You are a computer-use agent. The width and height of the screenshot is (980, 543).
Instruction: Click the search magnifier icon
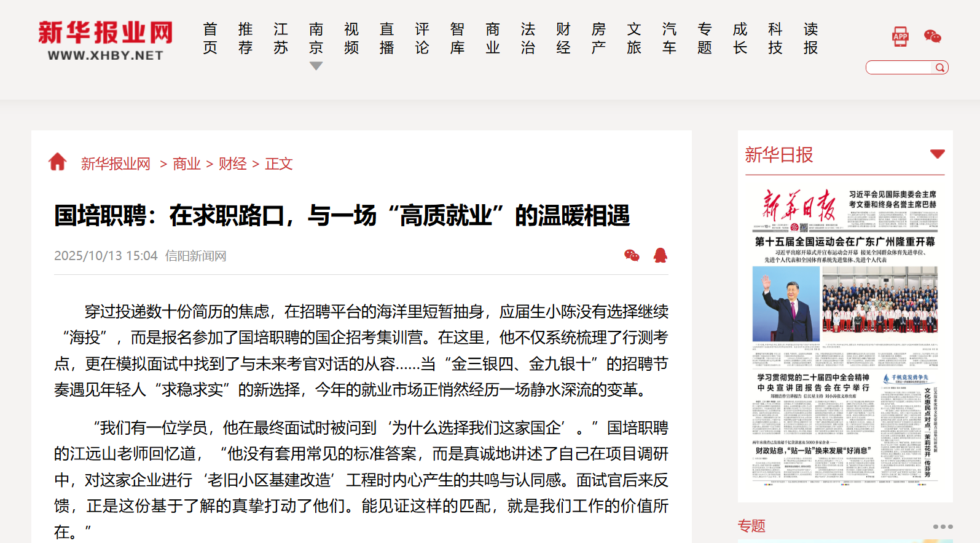click(x=940, y=68)
